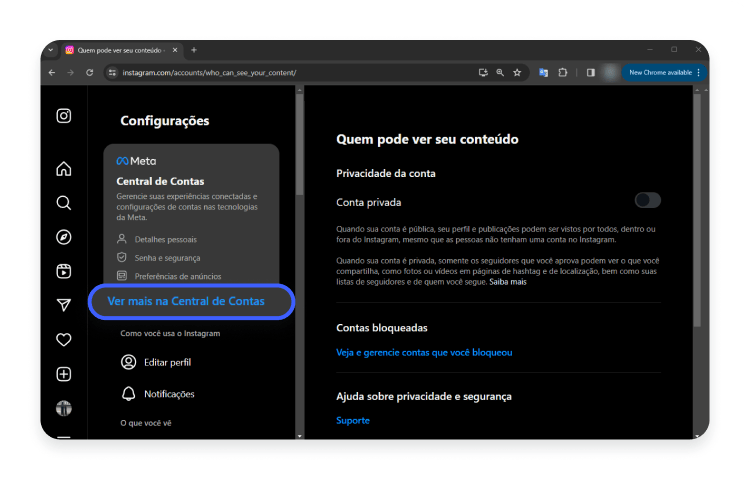Toggle the Conta privada switch
This screenshot has height=479, width=750.
point(648,200)
